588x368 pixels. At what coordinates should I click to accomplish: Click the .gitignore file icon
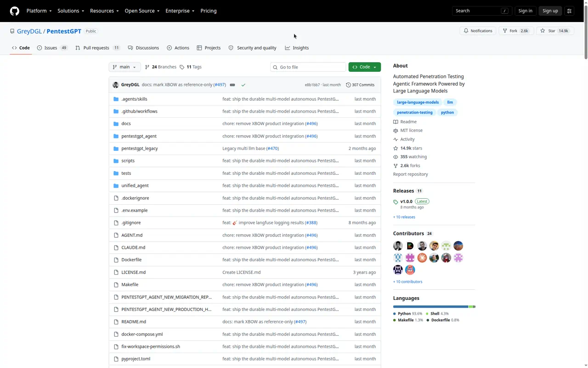[x=116, y=223]
